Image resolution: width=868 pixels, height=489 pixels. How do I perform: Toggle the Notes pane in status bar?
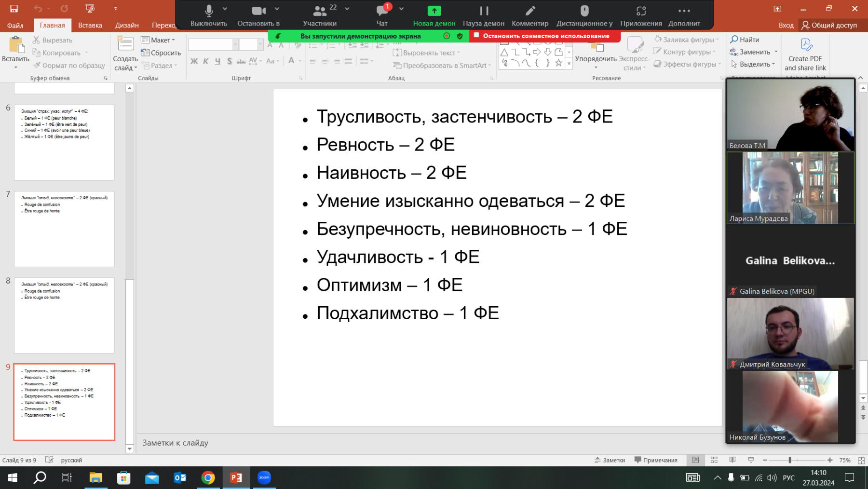[610, 460]
